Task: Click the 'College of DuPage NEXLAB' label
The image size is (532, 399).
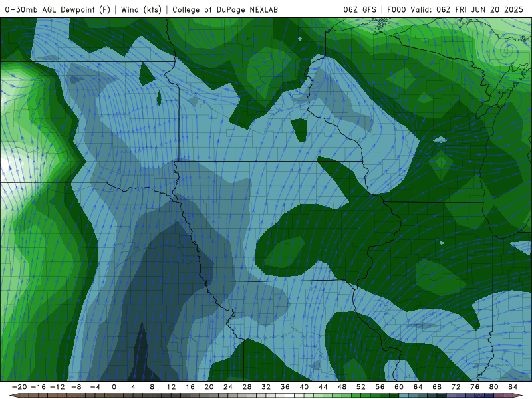Action: tap(225, 9)
